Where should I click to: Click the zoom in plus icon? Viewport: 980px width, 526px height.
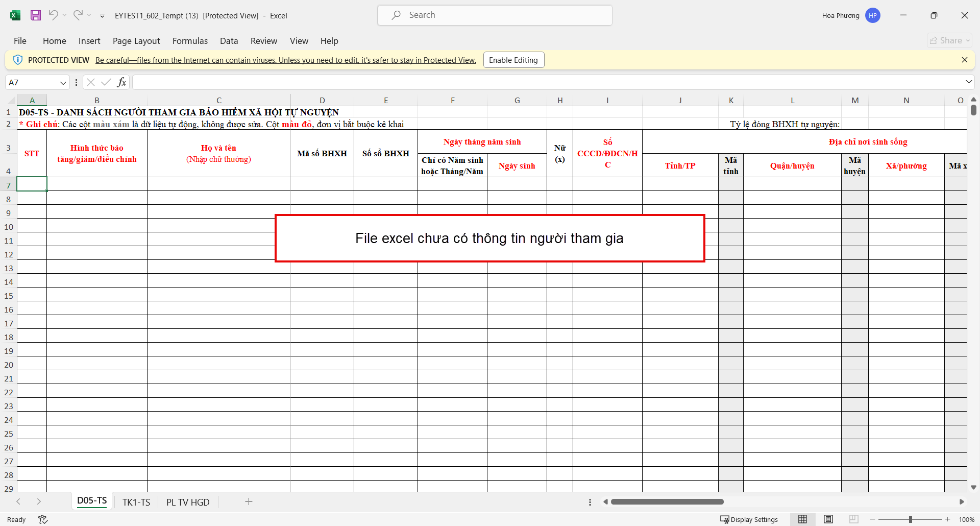947,519
